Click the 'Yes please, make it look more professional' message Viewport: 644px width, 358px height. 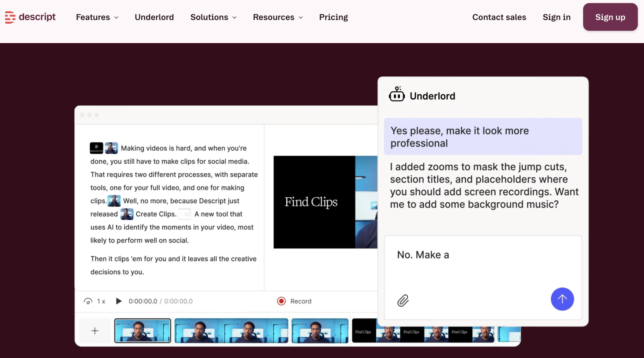pos(483,136)
